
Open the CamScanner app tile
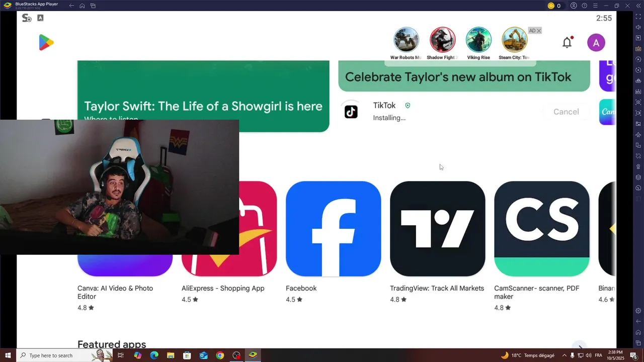click(542, 229)
